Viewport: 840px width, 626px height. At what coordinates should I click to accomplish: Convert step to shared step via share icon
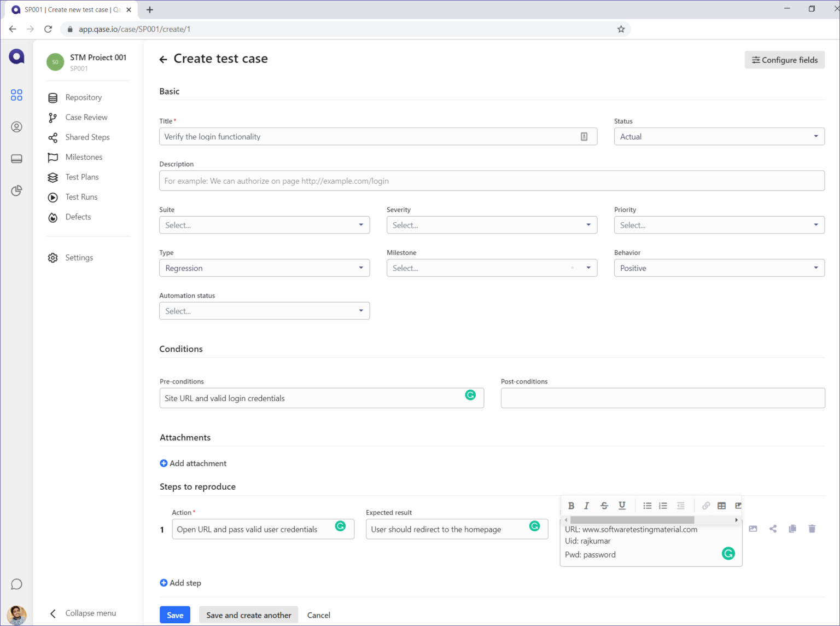pos(773,529)
